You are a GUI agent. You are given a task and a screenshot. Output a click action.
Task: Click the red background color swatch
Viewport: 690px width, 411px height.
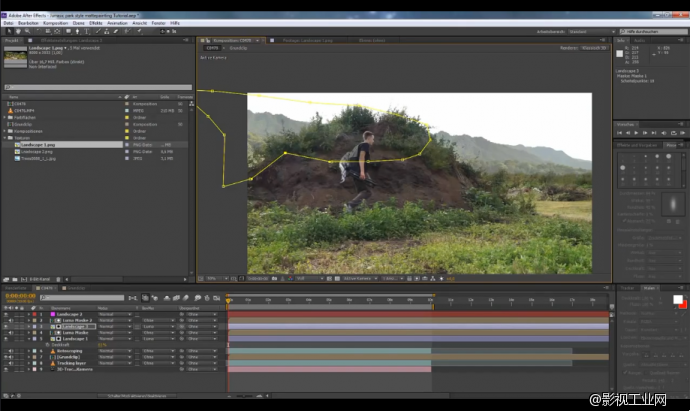point(684,305)
